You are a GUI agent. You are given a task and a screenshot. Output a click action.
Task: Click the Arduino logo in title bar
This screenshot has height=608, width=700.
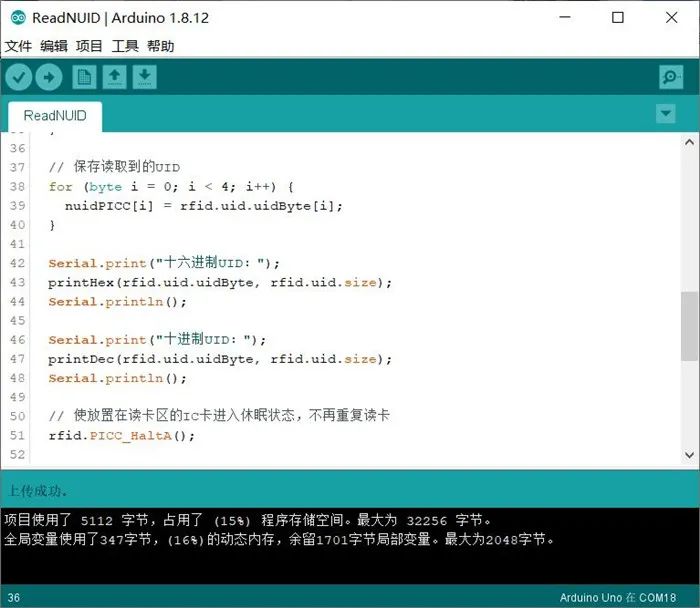(x=18, y=18)
